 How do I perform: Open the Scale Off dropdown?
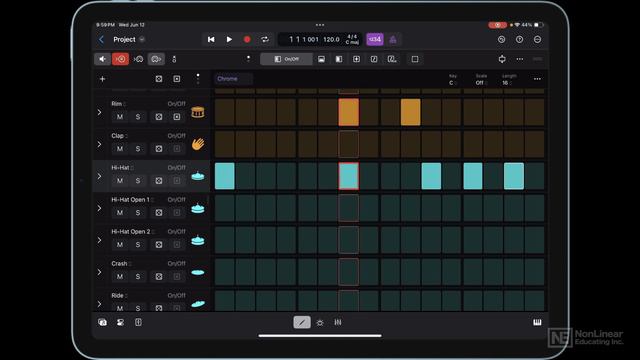481,80
